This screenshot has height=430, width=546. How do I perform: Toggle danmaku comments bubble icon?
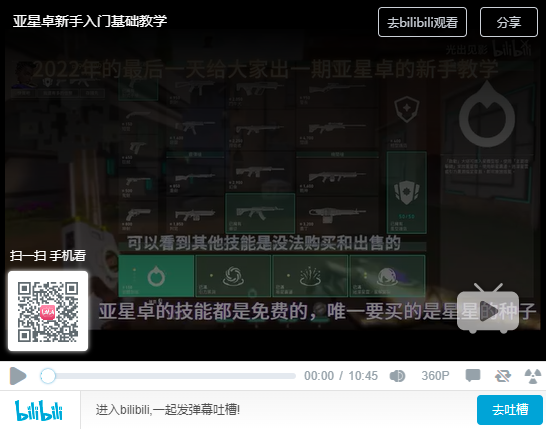473,376
